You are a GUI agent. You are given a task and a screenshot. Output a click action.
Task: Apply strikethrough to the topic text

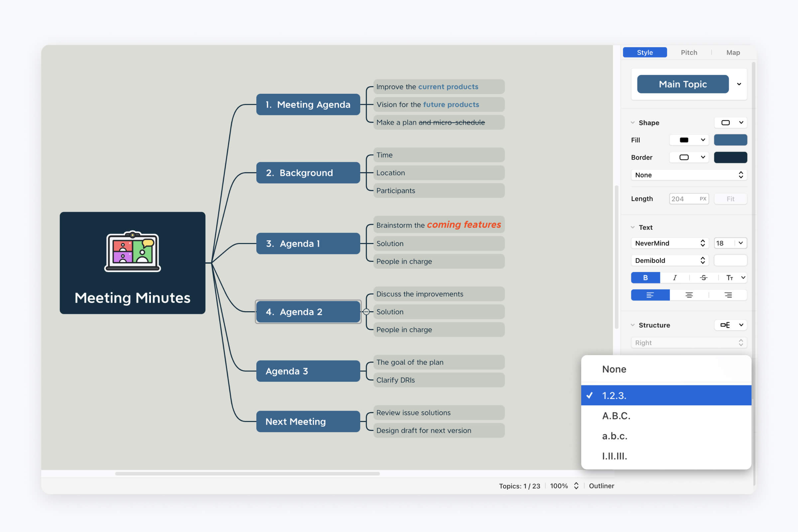pyautogui.click(x=704, y=278)
